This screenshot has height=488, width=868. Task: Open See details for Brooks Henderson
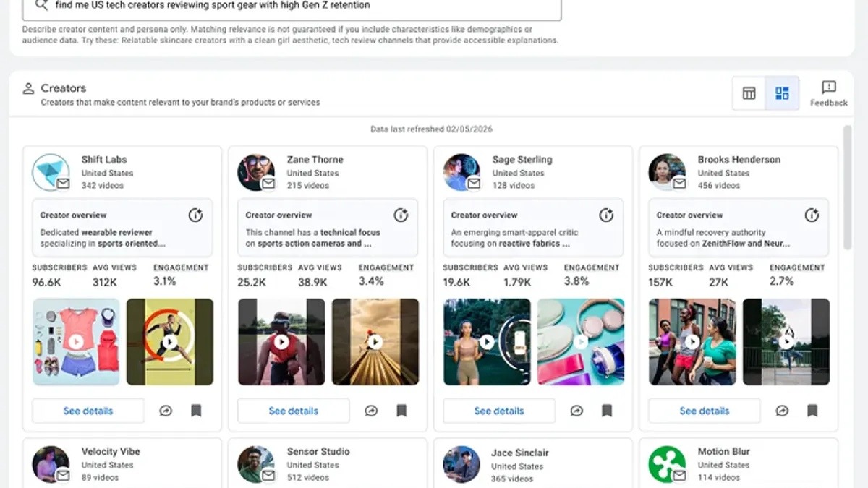pyautogui.click(x=703, y=410)
